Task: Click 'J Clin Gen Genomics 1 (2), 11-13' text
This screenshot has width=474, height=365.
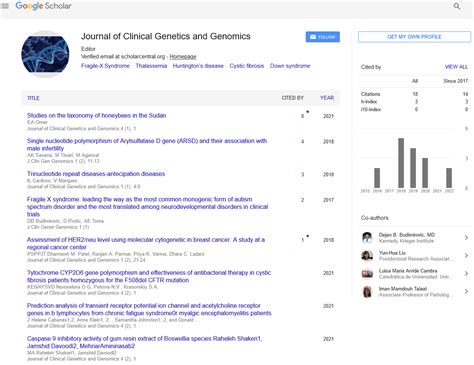Action: click(63, 161)
